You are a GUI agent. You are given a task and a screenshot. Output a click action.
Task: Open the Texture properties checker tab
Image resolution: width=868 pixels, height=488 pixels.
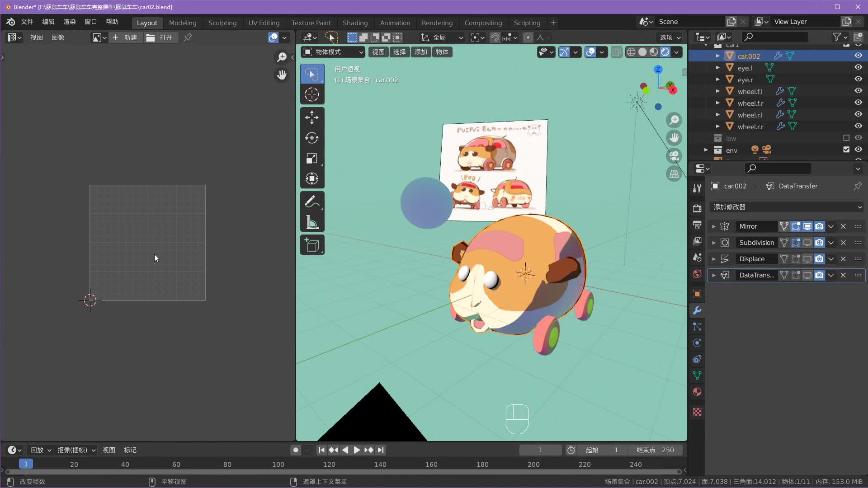[x=697, y=412]
